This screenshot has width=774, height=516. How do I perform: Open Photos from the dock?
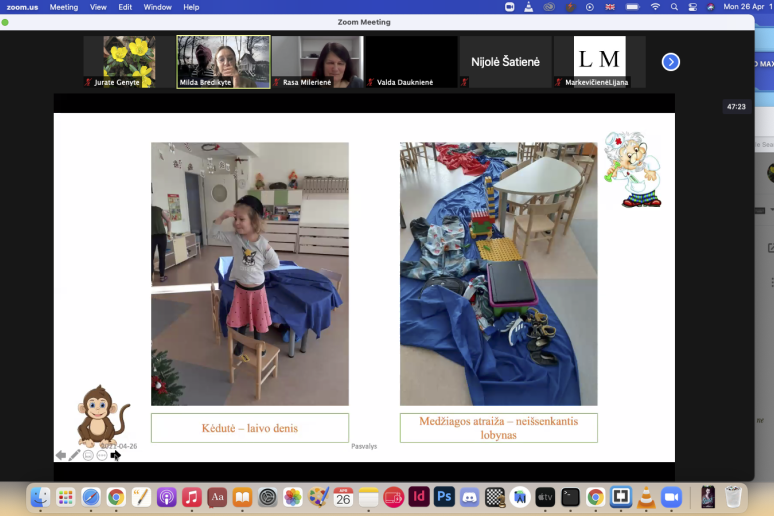[x=293, y=497]
